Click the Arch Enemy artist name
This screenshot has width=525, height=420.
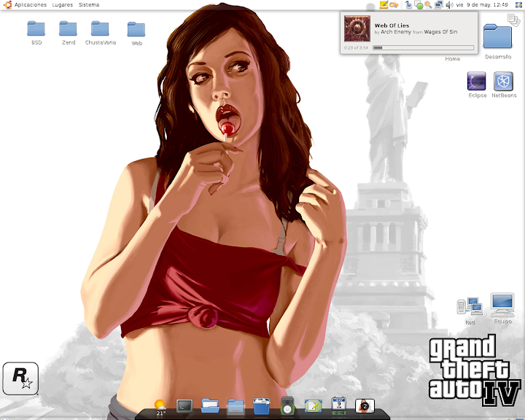(396, 32)
